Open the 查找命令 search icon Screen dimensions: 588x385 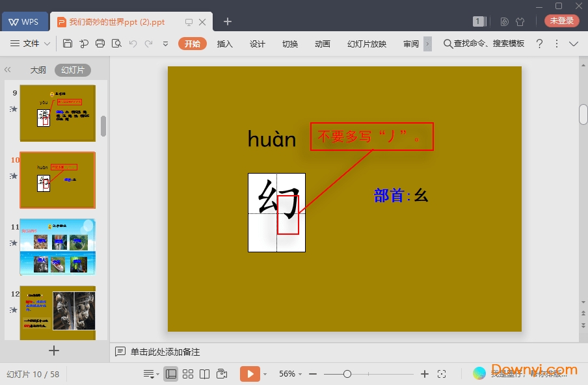(x=447, y=44)
